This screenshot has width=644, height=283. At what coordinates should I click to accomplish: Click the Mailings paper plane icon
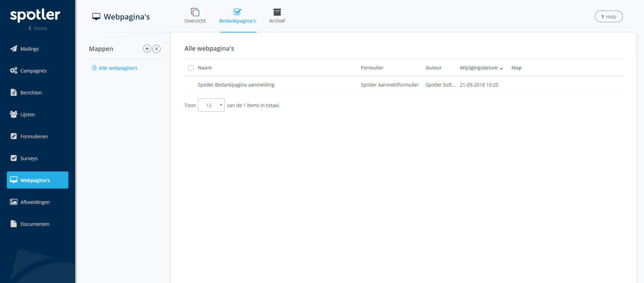14,49
